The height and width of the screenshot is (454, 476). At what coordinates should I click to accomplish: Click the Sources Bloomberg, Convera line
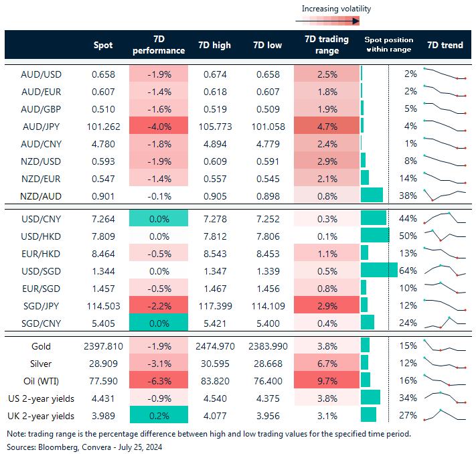84,447
